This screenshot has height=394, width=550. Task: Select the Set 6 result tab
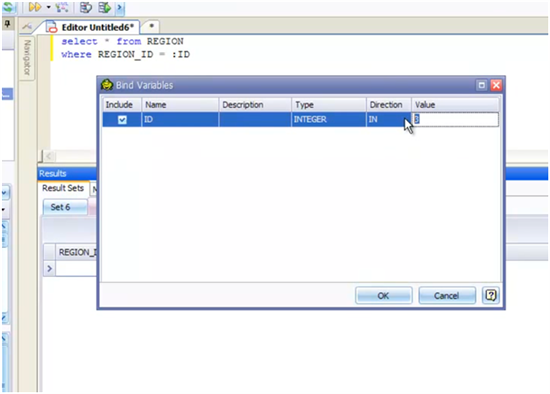pyautogui.click(x=65, y=207)
